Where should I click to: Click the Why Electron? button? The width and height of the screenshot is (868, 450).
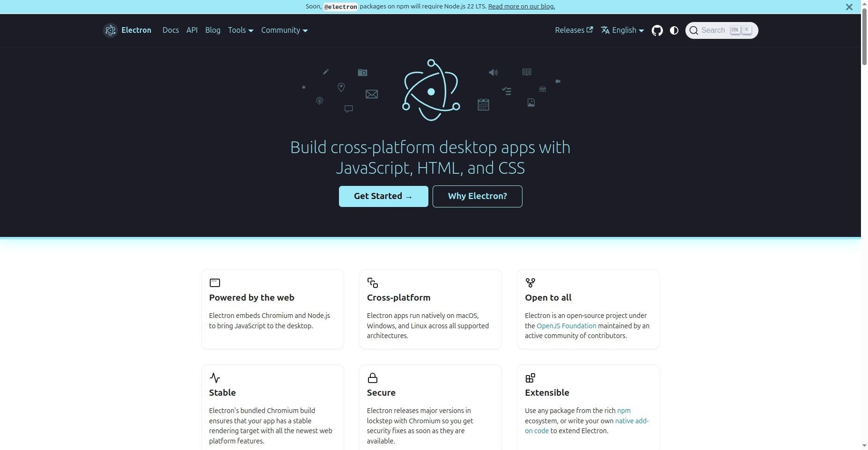478,196
